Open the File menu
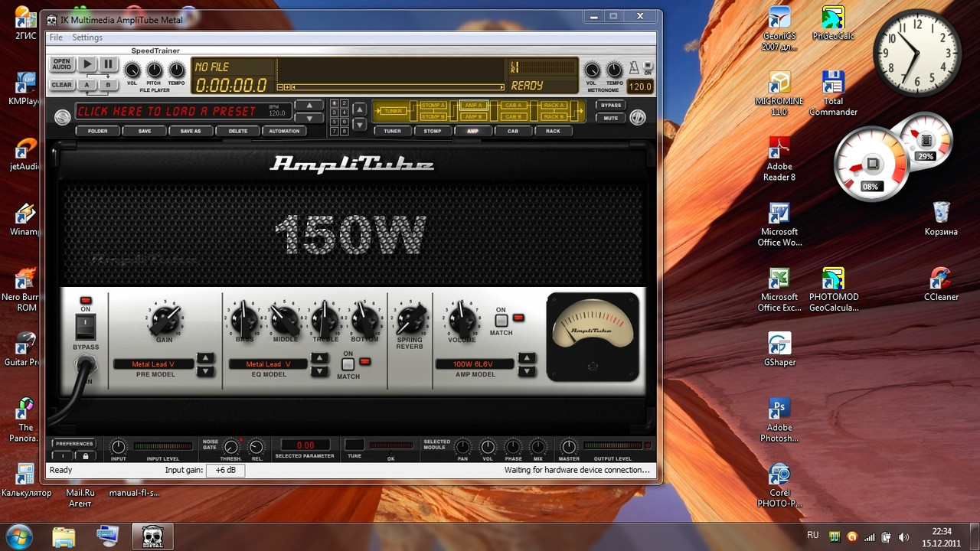This screenshot has height=551, width=980. click(56, 37)
